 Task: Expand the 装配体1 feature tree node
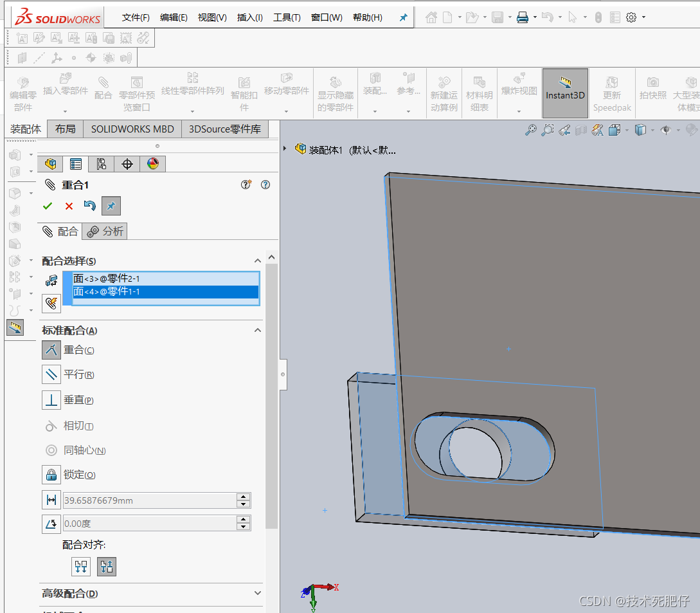285,149
